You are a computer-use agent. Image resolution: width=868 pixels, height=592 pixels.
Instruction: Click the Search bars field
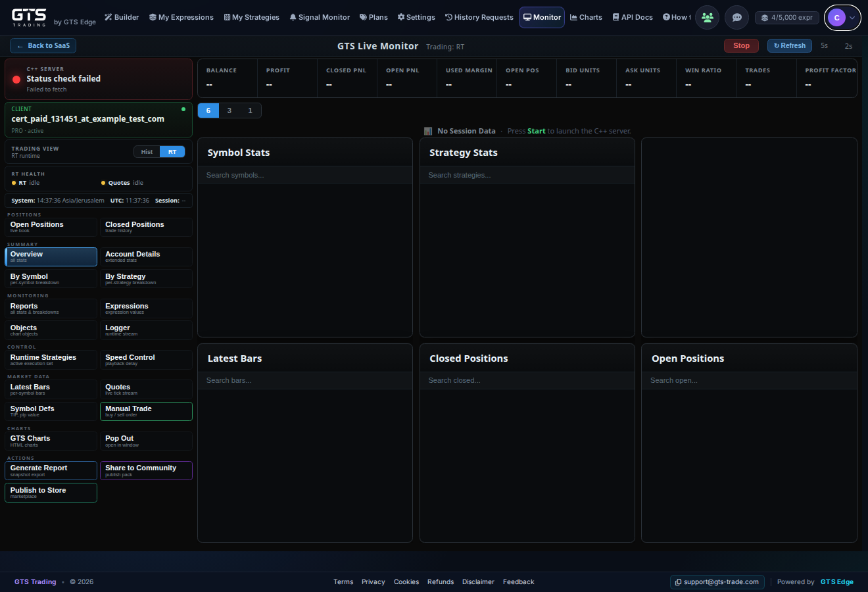[305, 380]
